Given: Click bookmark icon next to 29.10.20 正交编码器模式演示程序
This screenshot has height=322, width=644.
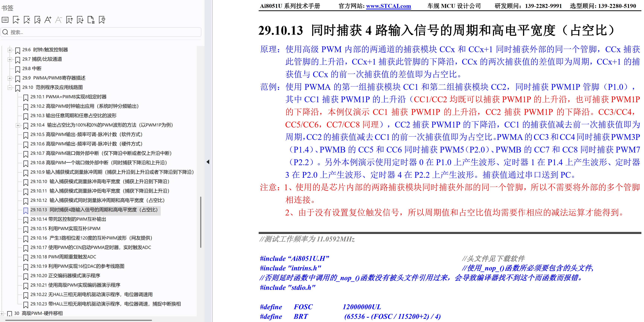Looking at the screenshot, I should coord(26,277).
